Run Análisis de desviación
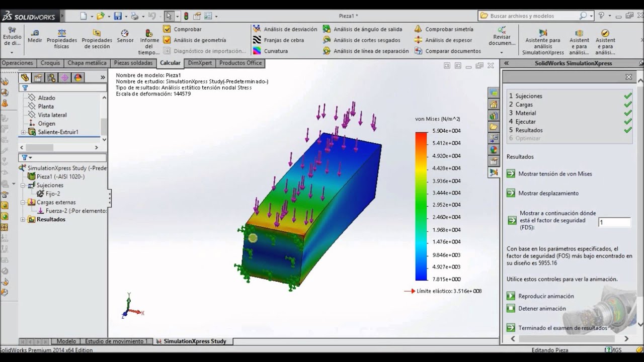The height and width of the screenshot is (362, 644). 285,29
